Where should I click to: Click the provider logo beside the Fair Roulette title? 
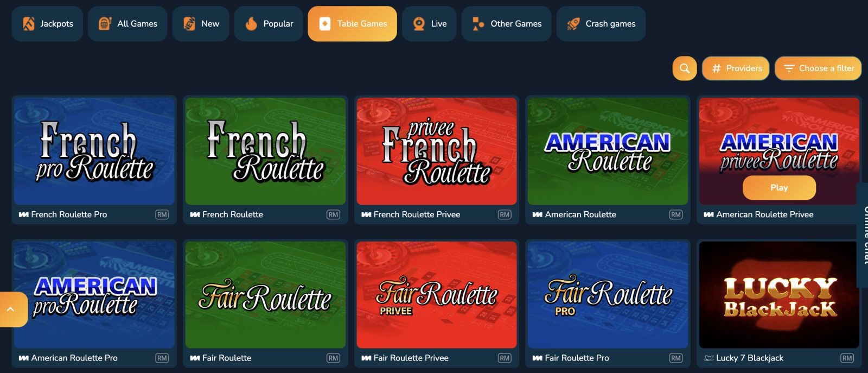(x=195, y=358)
